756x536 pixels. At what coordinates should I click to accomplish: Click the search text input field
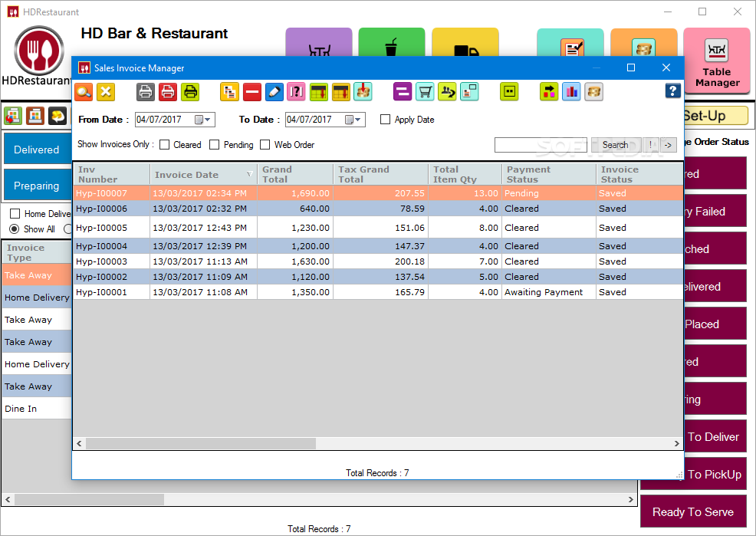click(541, 145)
